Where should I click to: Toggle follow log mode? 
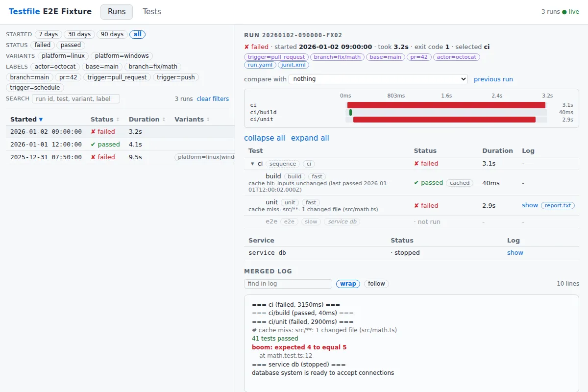coord(376,284)
